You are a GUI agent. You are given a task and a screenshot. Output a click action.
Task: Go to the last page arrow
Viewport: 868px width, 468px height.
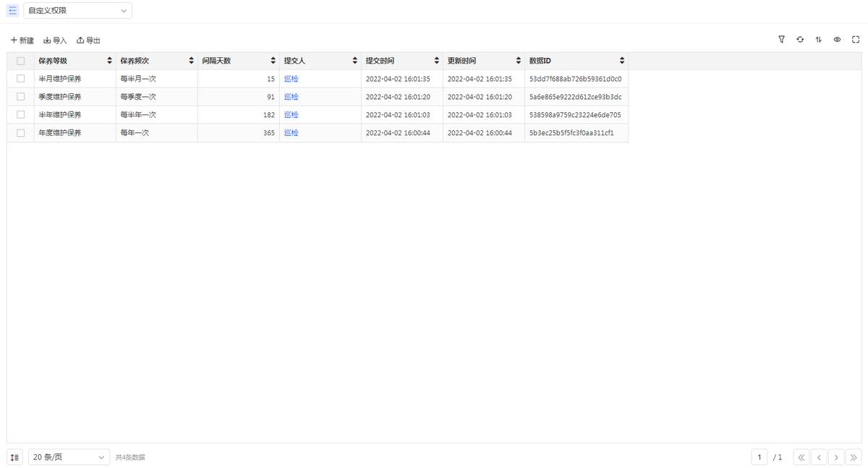point(854,457)
